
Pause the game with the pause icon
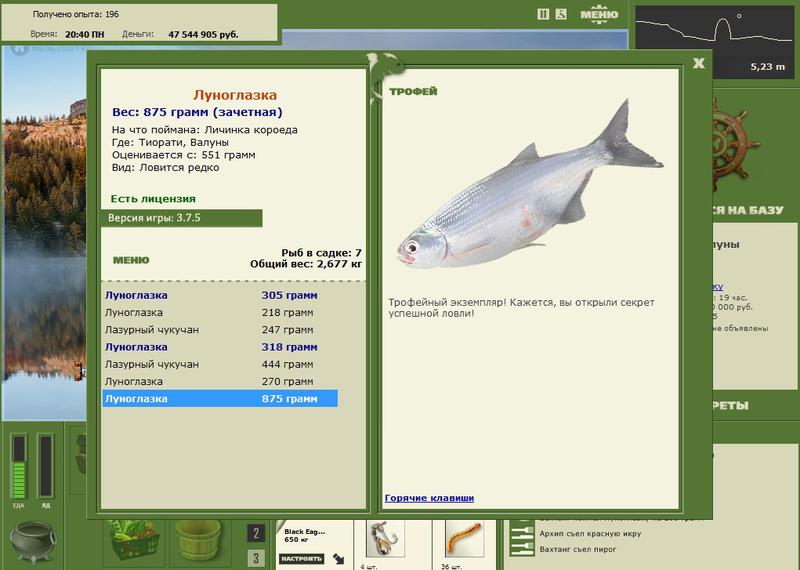[x=543, y=14]
